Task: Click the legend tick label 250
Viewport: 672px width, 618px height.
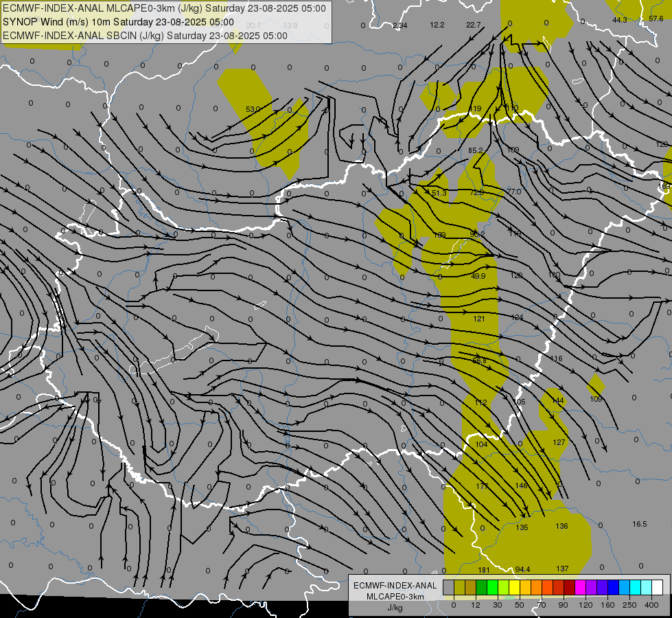Action: (x=629, y=605)
